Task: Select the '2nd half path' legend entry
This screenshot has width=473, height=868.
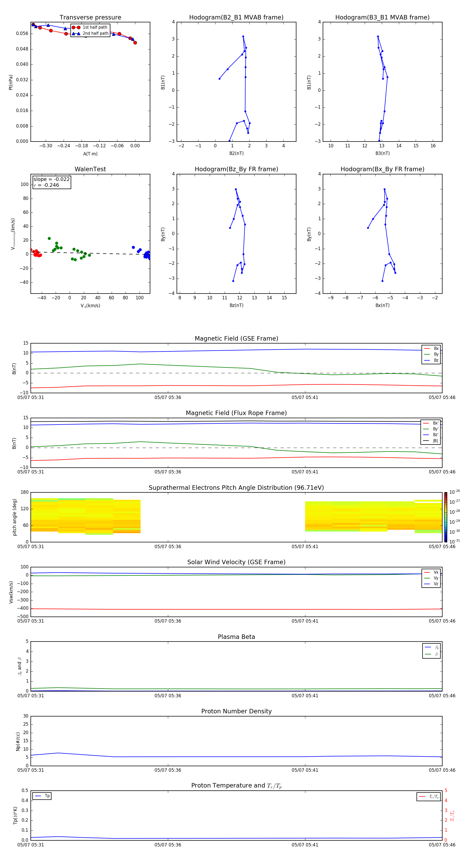Action: 90,33
